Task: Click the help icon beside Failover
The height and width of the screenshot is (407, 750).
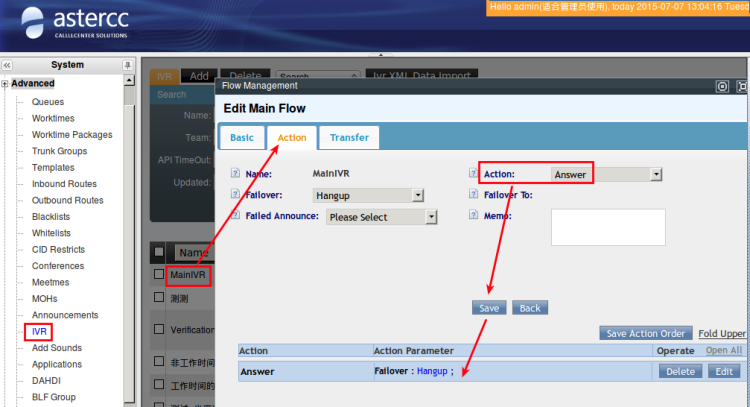Action: point(236,195)
